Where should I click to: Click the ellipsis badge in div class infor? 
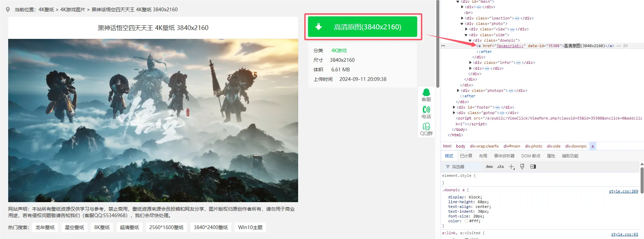point(518,63)
